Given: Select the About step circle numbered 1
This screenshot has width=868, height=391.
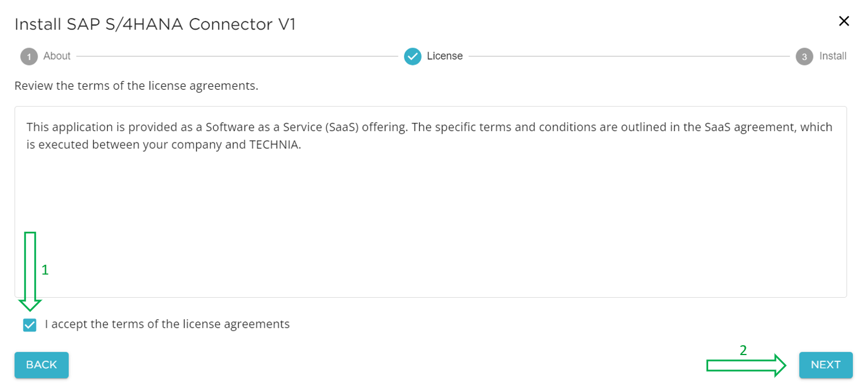Looking at the screenshot, I should tap(29, 56).
